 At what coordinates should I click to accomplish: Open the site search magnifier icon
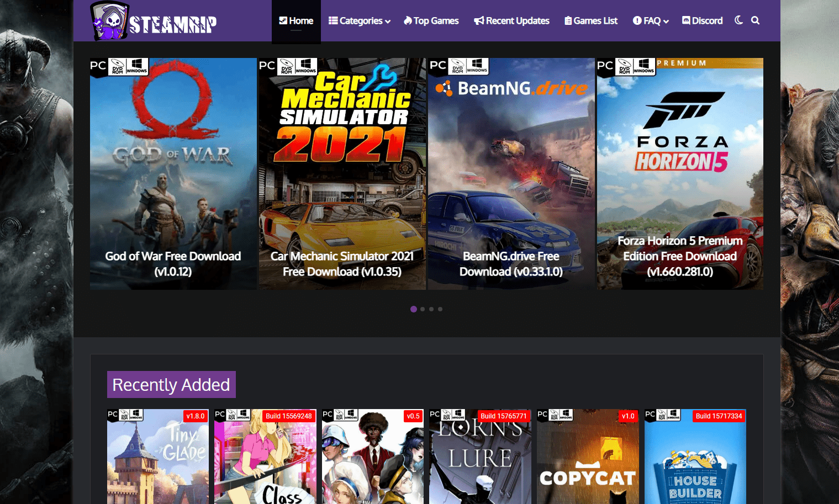755,20
